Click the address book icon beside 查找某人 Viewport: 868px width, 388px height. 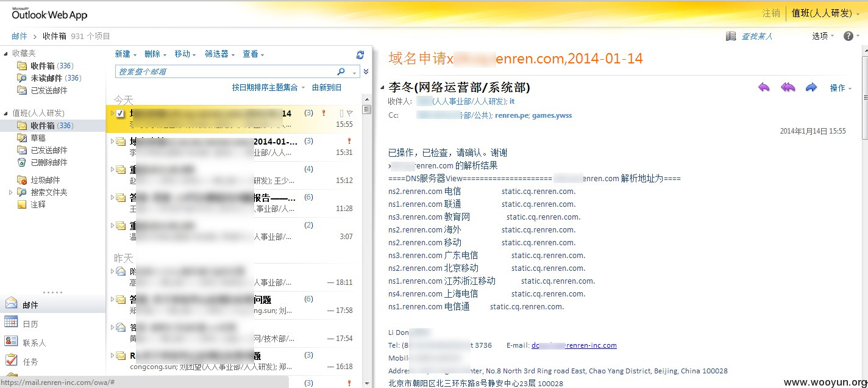tap(731, 36)
